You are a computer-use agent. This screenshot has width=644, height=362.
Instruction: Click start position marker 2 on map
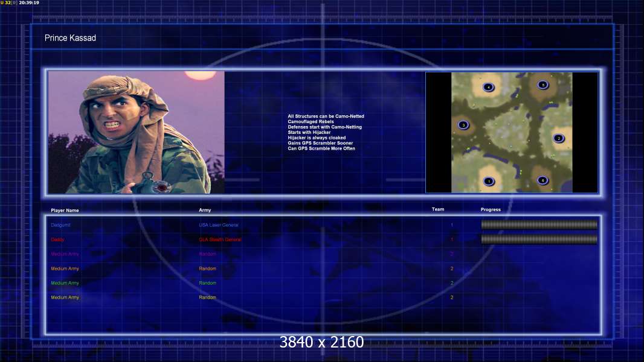tap(559, 138)
